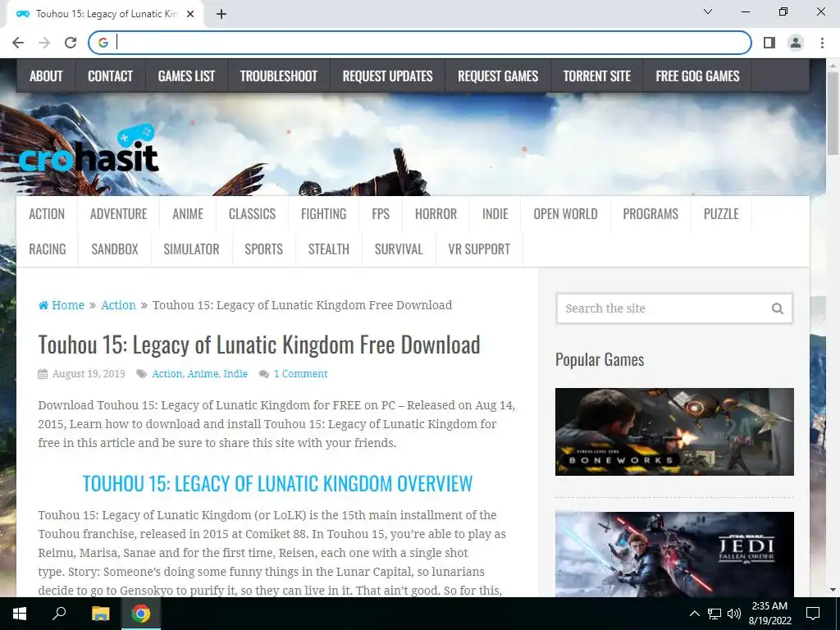The image size is (840, 630).
Task: Follow the Home breadcrumb link
Action: tap(68, 305)
